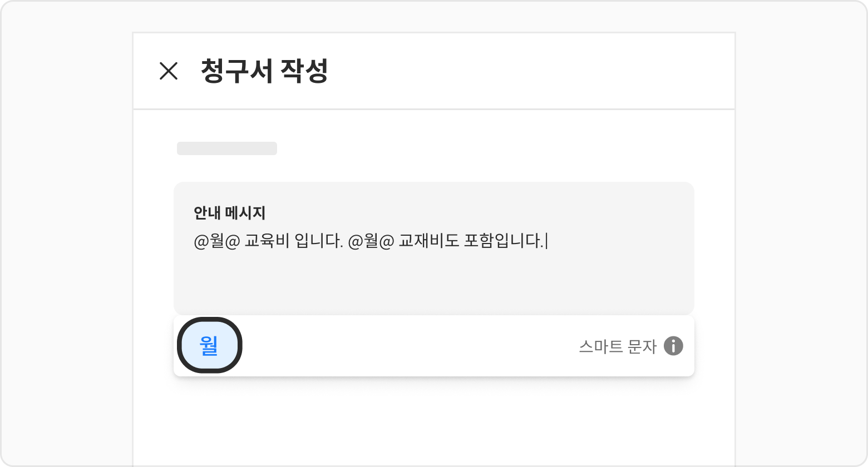
Task: Click the gray placeholder bar above message
Action: [x=226, y=148]
